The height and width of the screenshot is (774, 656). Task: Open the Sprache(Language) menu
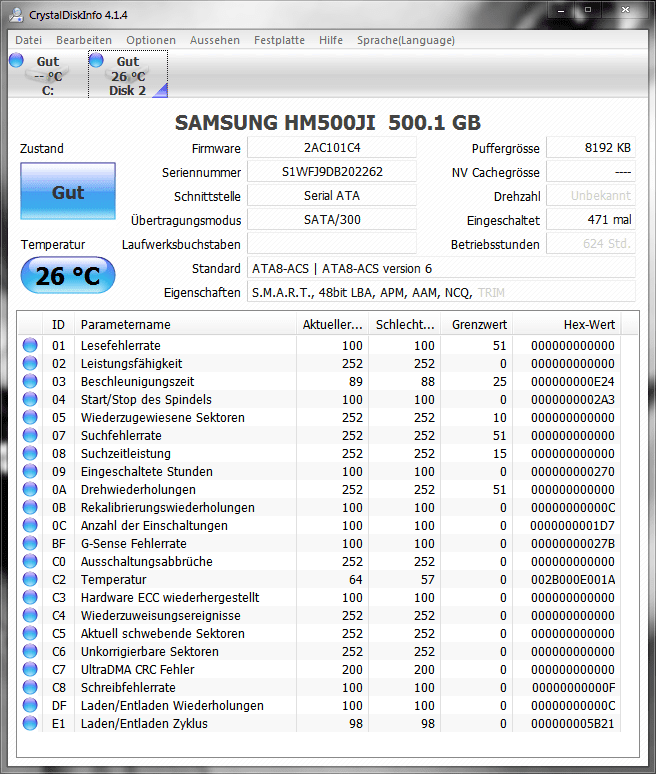[406, 40]
